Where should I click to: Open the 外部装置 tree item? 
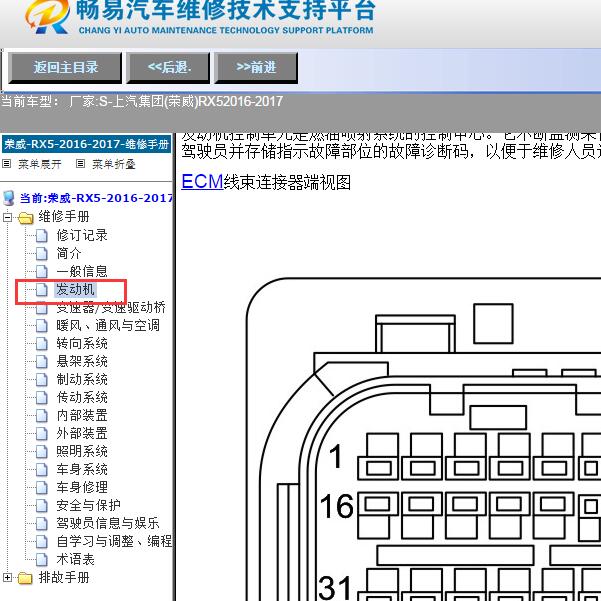82,434
